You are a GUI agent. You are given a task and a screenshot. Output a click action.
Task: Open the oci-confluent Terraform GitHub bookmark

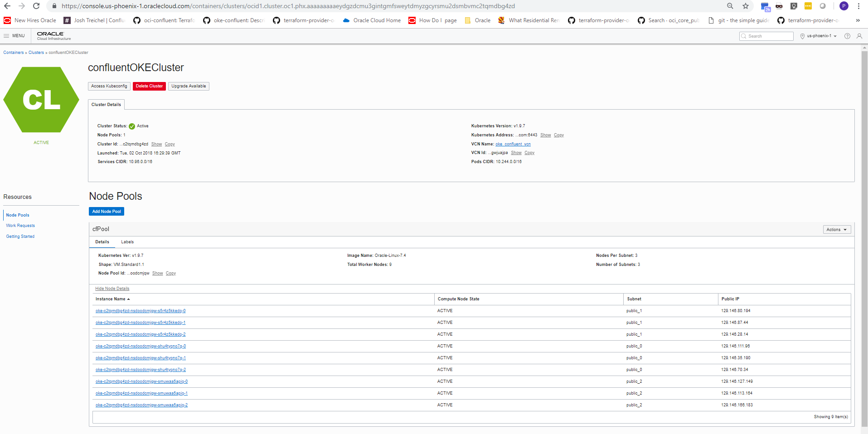point(164,20)
